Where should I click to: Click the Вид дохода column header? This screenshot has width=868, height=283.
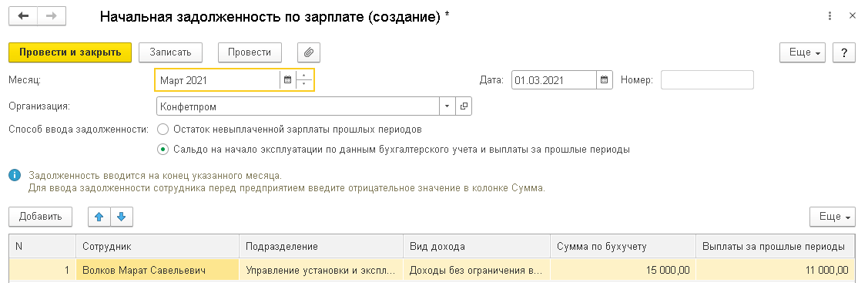click(x=477, y=247)
